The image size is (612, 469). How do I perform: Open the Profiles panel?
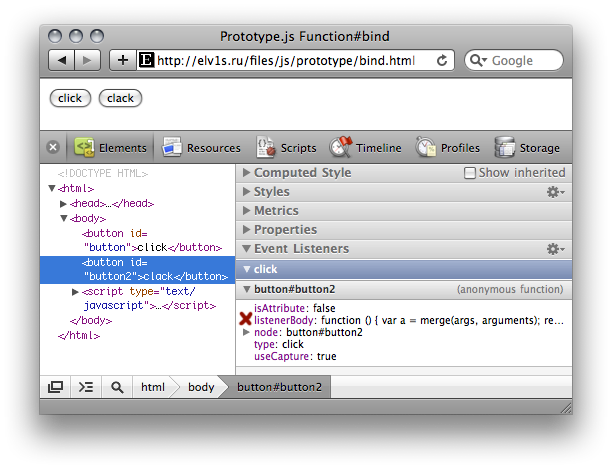tap(448, 148)
